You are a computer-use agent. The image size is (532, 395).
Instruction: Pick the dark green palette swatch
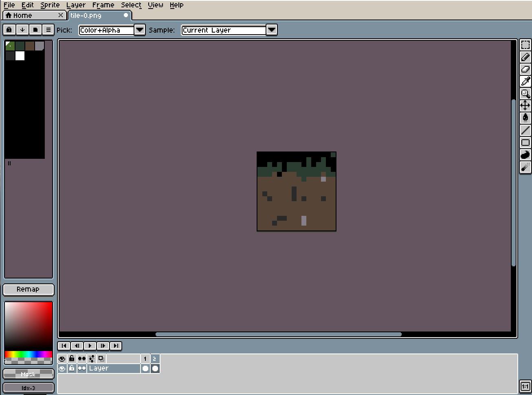[x=20, y=46]
